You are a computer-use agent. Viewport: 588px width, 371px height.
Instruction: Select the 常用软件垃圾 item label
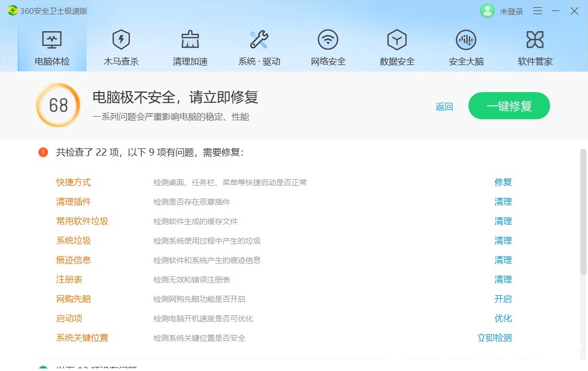tap(82, 222)
